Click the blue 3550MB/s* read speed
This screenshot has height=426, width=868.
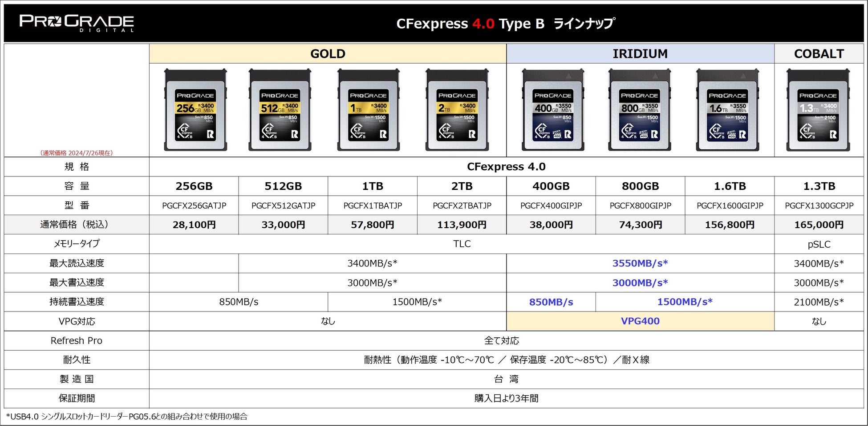click(640, 263)
